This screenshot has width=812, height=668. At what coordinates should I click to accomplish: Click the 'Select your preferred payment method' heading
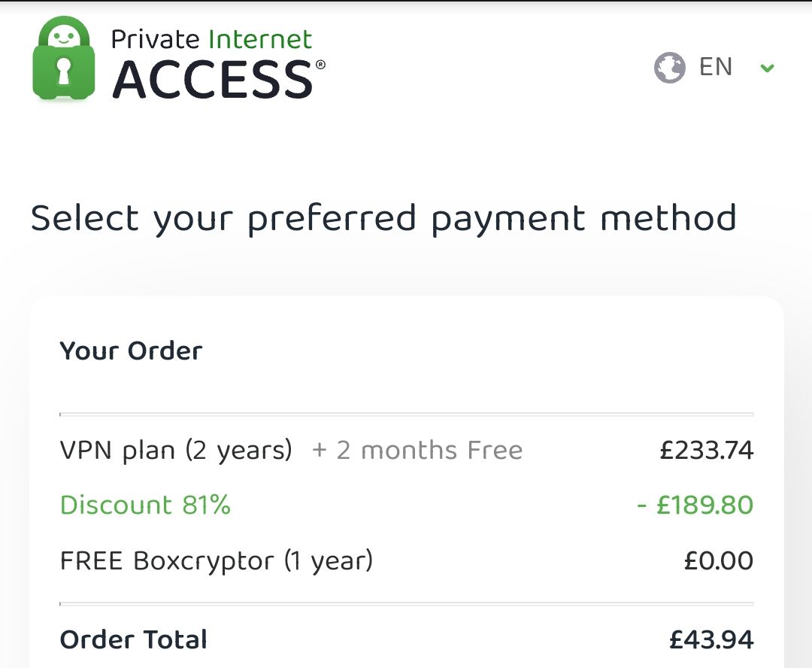coord(383,219)
